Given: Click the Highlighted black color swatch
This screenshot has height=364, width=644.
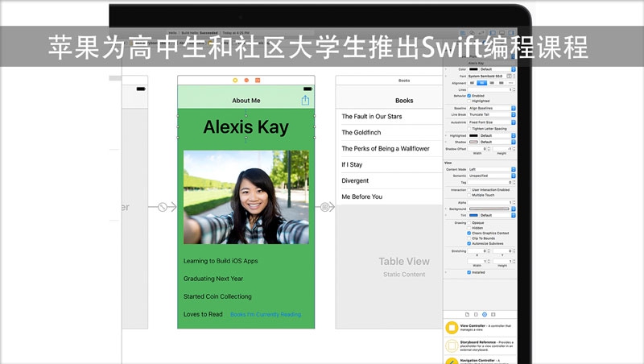Looking at the screenshot, I should pyautogui.click(x=473, y=135).
